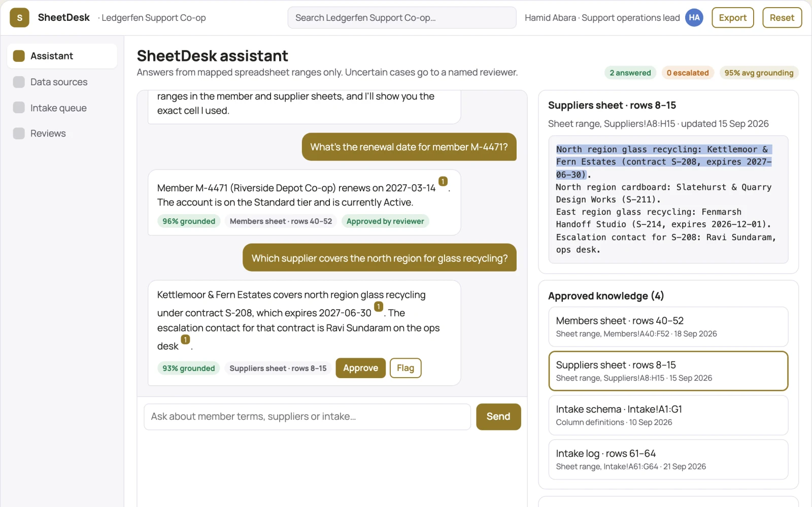The height and width of the screenshot is (507, 812).
Task: Click the "Suppliers sheet · rows 8–15" panel title
Action: (x=612, y=105)
